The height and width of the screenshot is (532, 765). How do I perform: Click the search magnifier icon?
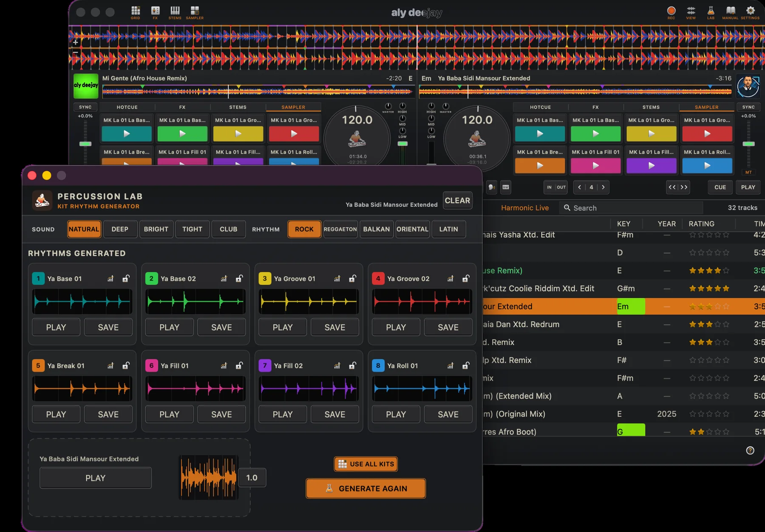pos(567,208)
